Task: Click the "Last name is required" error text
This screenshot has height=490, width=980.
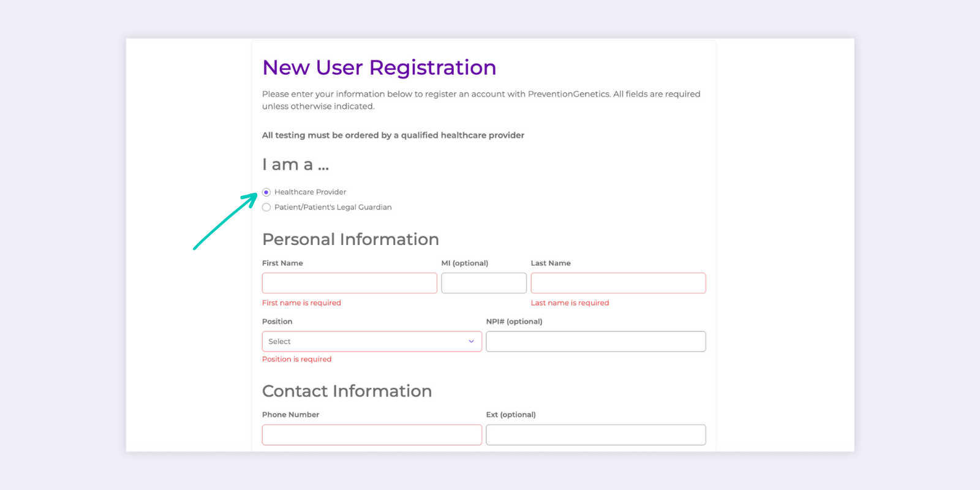Action: 570,303
